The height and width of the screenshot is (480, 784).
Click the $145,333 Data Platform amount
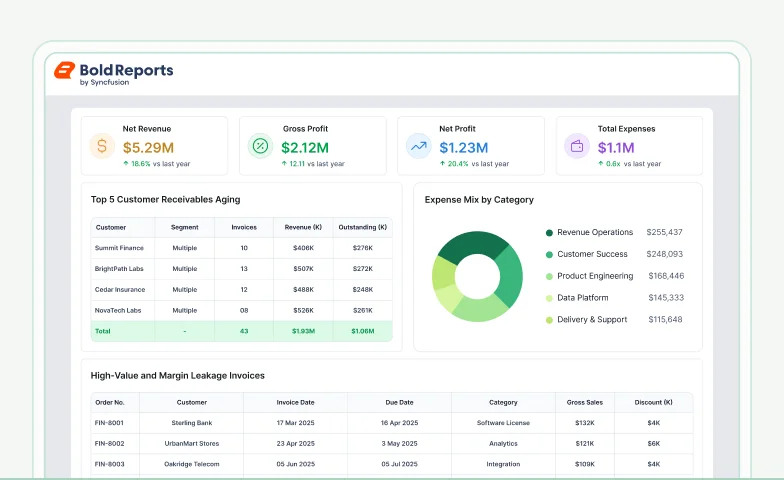(666, 298)
